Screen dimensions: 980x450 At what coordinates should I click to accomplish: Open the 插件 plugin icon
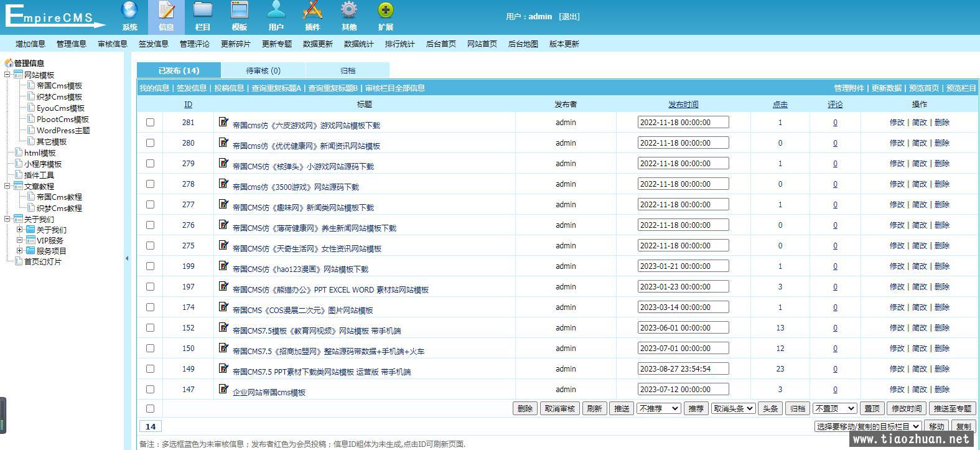312,11
